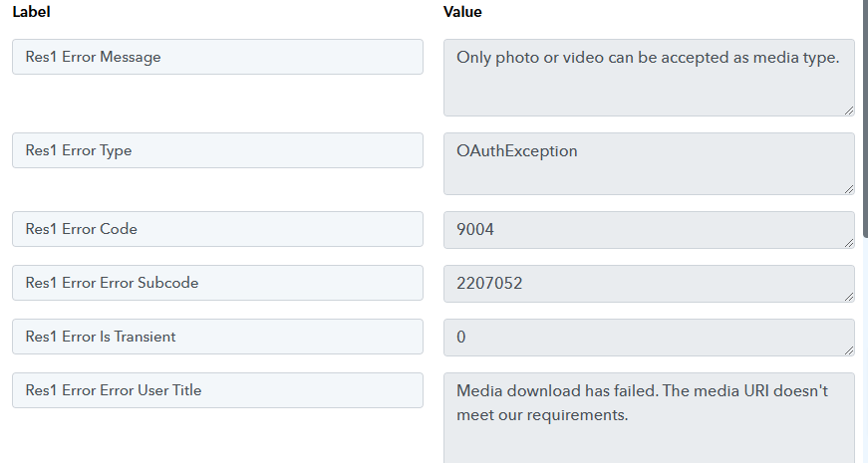The width and height of the screenshot is (868, 463).
Task: Click resize grip on 2207052 value box
Action: point(849,297)
